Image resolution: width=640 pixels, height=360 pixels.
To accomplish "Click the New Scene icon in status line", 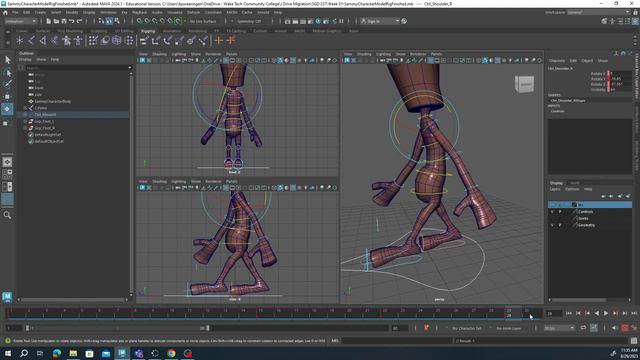I will click(49, 21).
